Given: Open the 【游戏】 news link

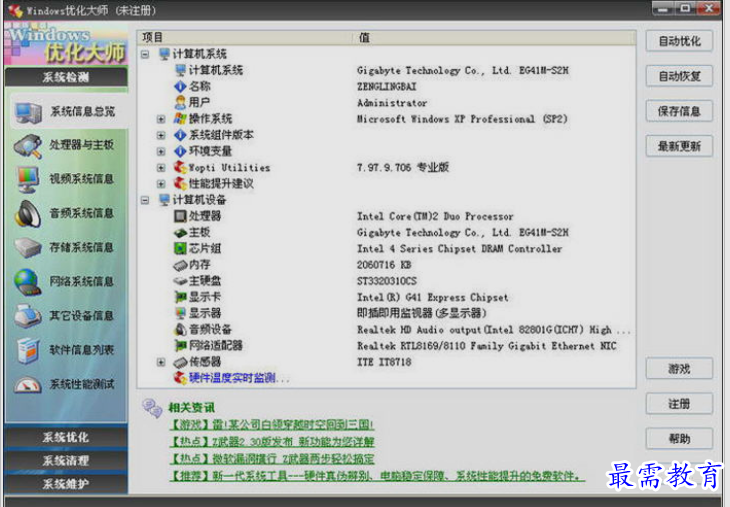Looking at the screenshot, I should click(272, 425).
